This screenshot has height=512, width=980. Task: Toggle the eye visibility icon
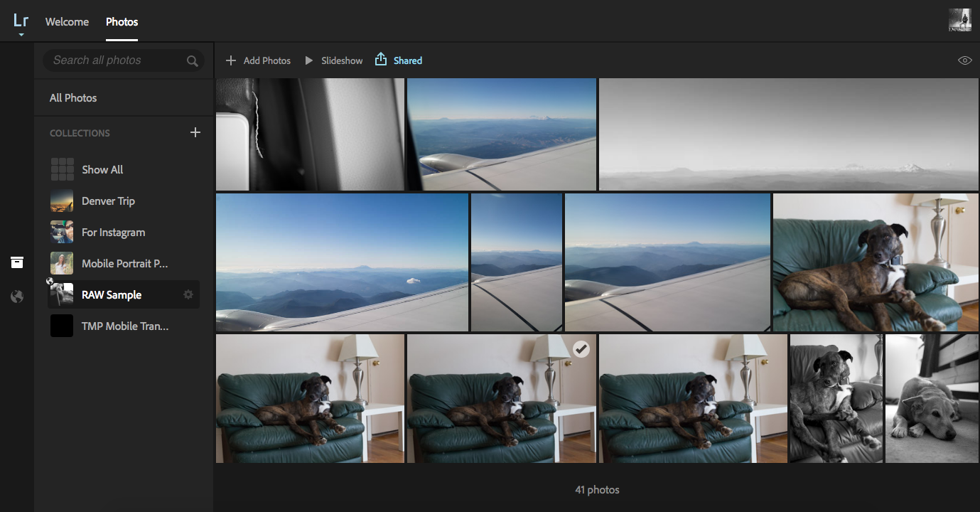pyautogui.click(x=964, y=60)
